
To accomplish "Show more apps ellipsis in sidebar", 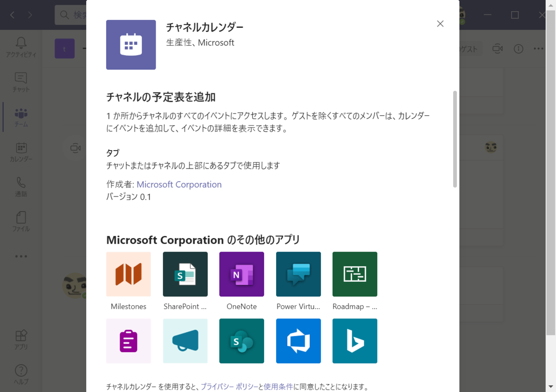I will tap(21, 256).
